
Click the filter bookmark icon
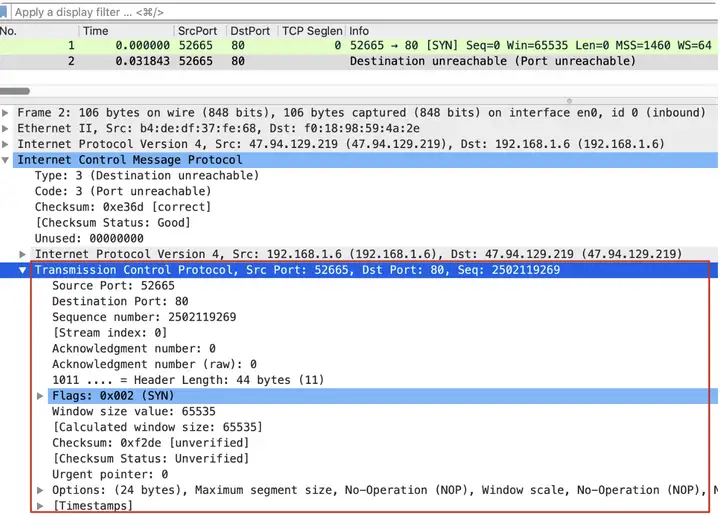tap(3, 12)
